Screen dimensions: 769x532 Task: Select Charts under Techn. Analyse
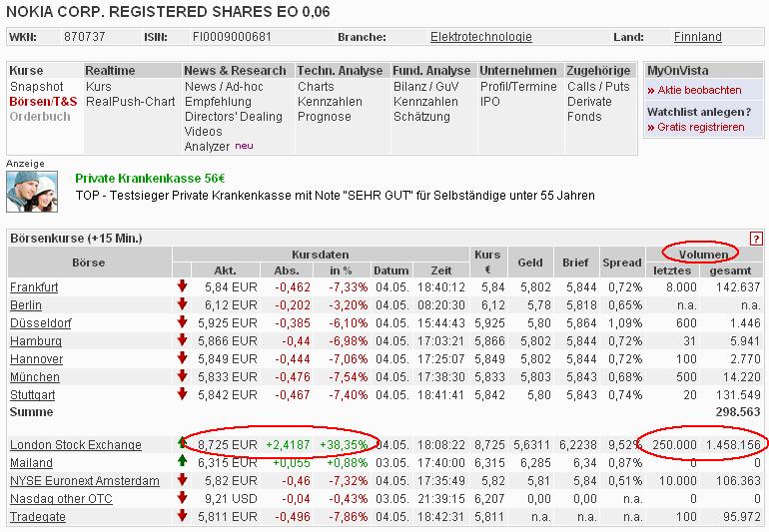coord(316,87)
